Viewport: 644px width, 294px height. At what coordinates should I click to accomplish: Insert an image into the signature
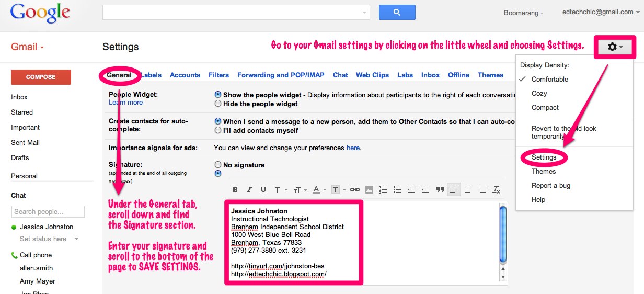[x=369, y=190]
